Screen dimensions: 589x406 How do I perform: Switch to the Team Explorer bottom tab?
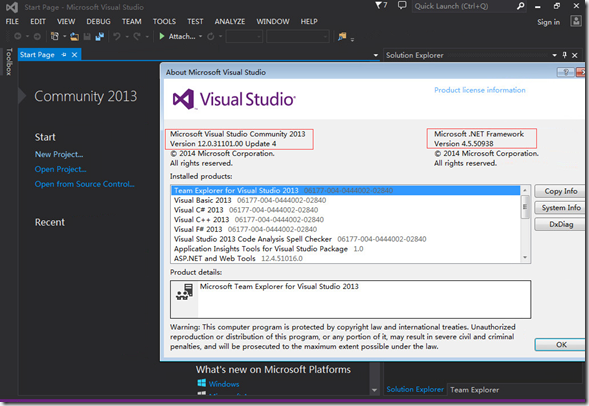(x=475, y=390)
